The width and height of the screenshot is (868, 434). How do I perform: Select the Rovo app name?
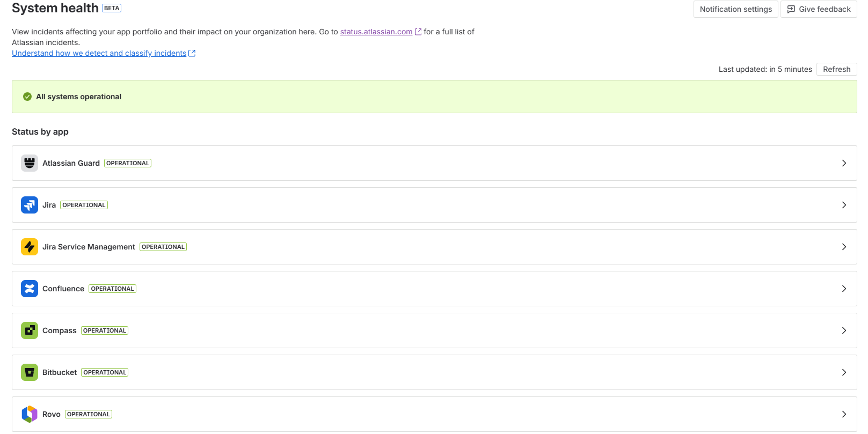tap(52, 414)
